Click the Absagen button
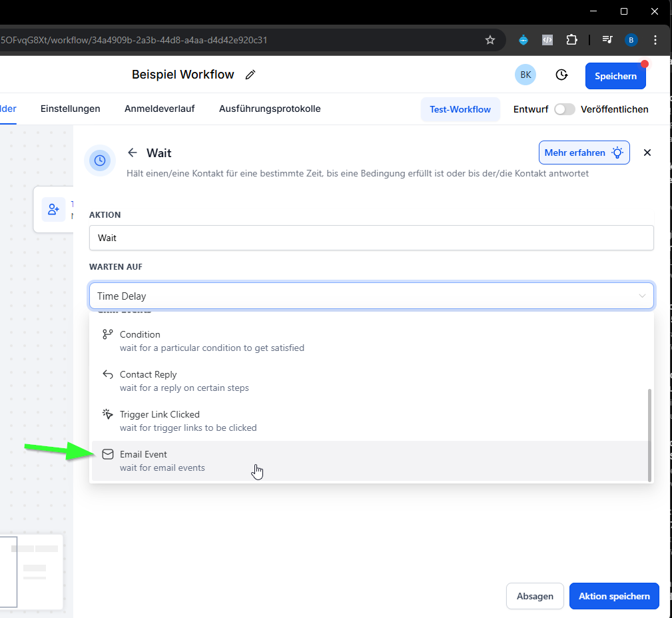672x618 pixels. tap(534, 596)
